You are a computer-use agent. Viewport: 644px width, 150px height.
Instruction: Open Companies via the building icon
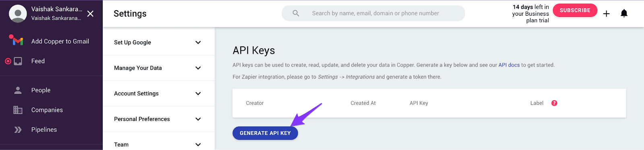tap(18, 110)
